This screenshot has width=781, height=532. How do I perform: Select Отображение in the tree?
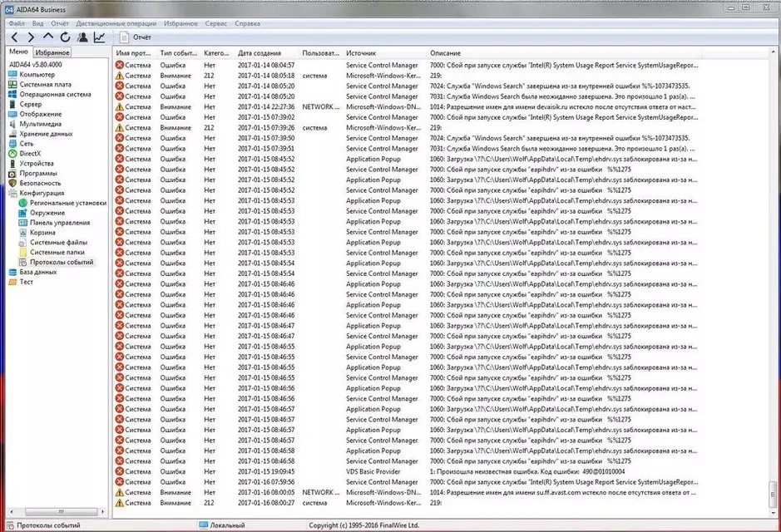pyautogui.click(x=41, y=114)
